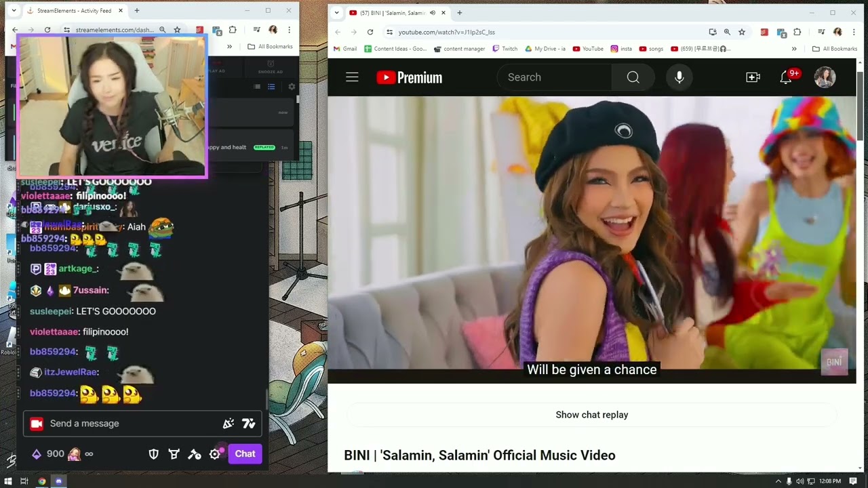
Task: Show chat replay below the video
Action: pos(592,415)
